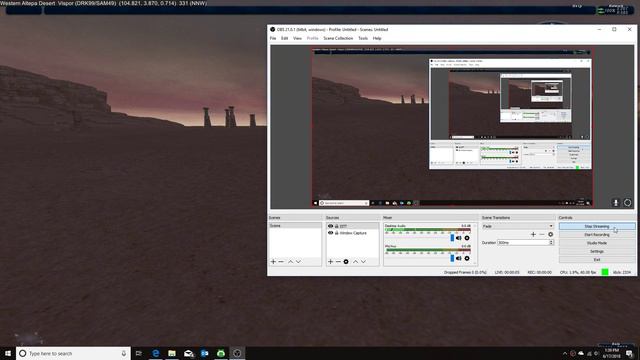Click the Exit button in Controls
Image resolution: width=640 pixels, height=360 pixels.
597,260
